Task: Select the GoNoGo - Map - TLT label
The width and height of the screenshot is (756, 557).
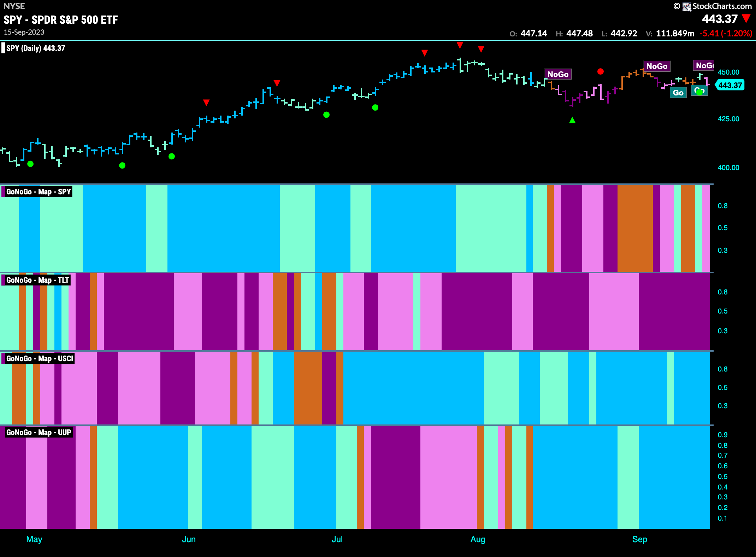Action: [36, 280]
